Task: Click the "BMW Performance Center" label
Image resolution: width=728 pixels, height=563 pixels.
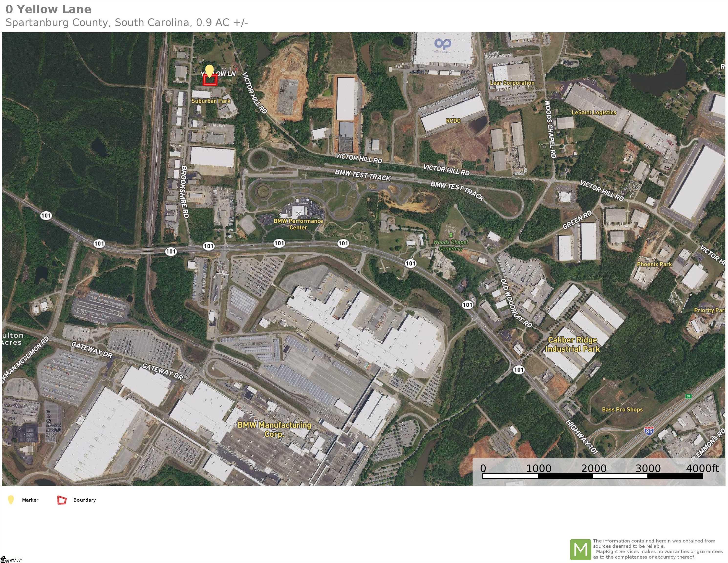Action: pyautogui.click(x=298, y=224)
